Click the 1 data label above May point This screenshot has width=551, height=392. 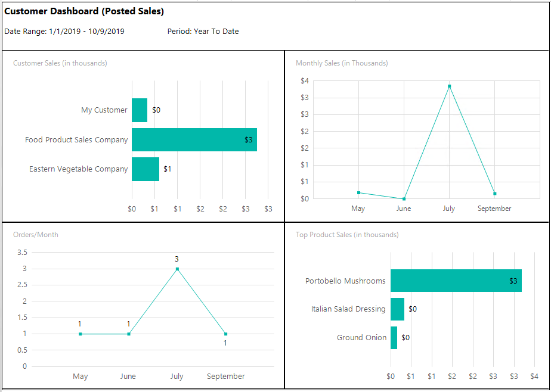tap(80, 324)
